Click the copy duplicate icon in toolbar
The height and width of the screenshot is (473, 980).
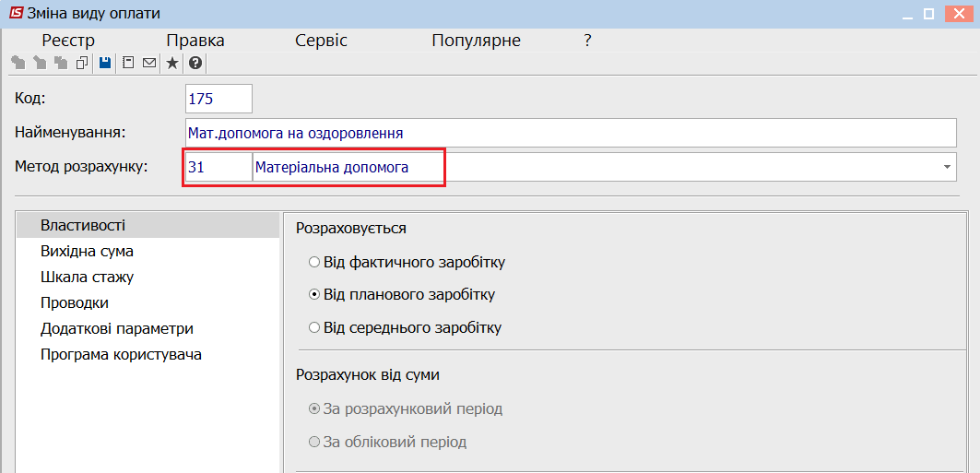point(82,63)
